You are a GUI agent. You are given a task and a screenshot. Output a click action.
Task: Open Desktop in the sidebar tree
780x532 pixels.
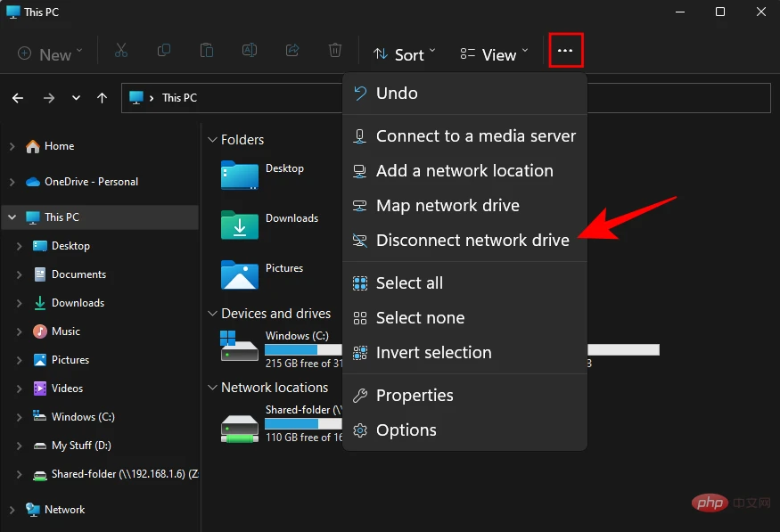[70, 246]
